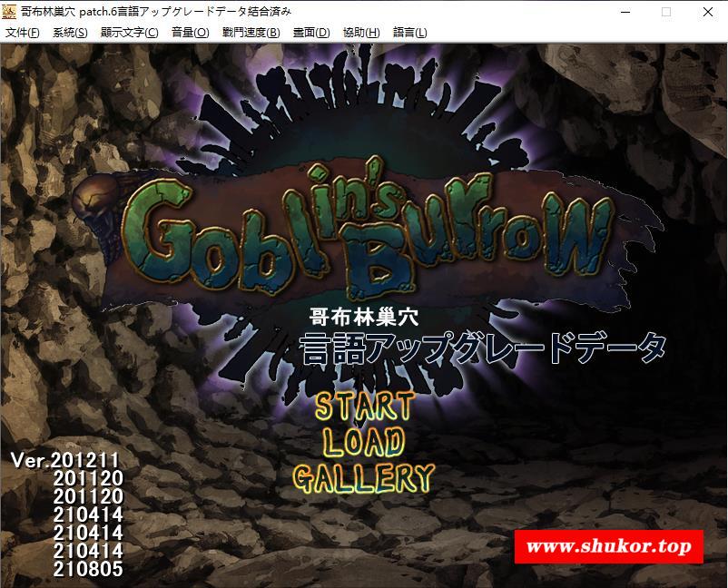Click the 言語アップグレードデータ title text

click(483, 348)
